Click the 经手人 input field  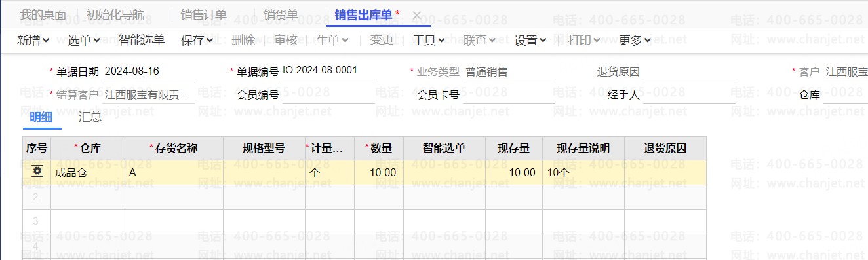pos(689,95)
